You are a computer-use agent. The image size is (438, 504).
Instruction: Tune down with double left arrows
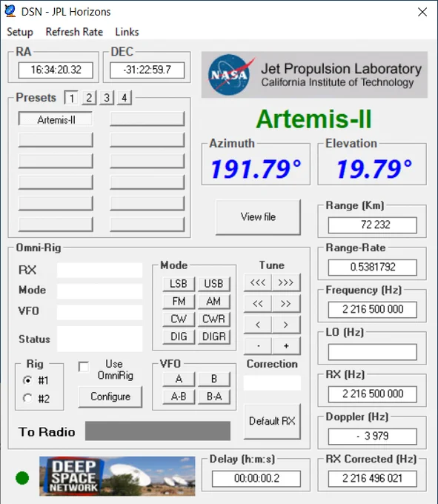coord(258,304)
